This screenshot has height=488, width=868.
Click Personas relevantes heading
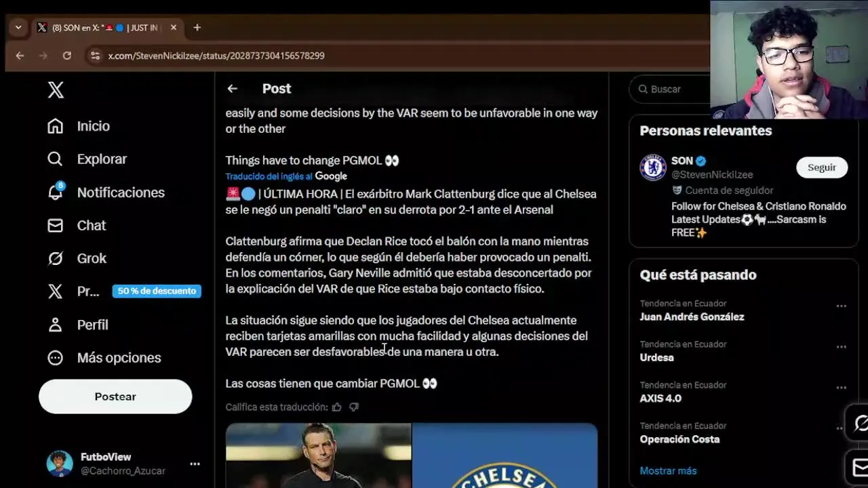tap(706, 131)
